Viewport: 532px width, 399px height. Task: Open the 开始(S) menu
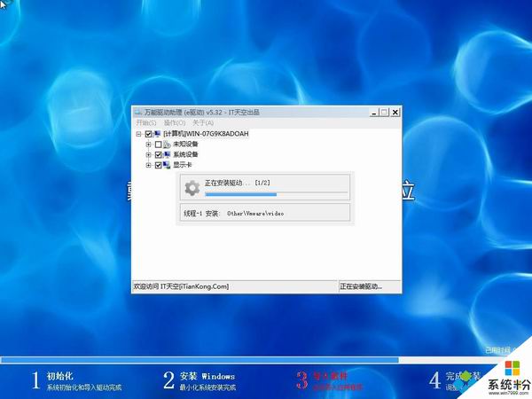click(x=146, y=122)
